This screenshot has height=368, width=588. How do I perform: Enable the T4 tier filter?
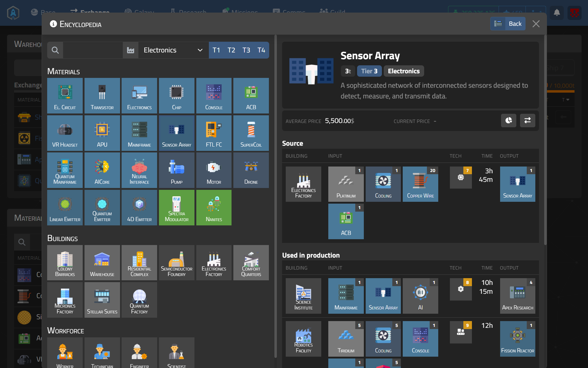click(x=261, y=50)
